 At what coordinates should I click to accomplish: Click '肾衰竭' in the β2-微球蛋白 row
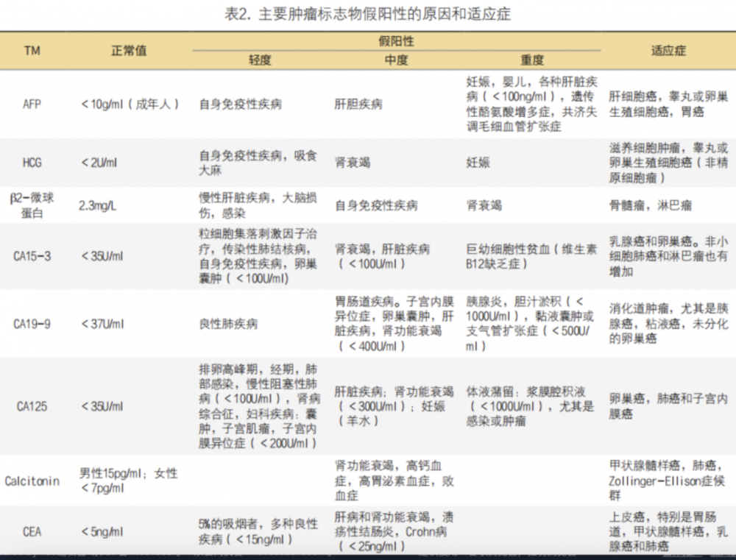[x=484, y=205]
